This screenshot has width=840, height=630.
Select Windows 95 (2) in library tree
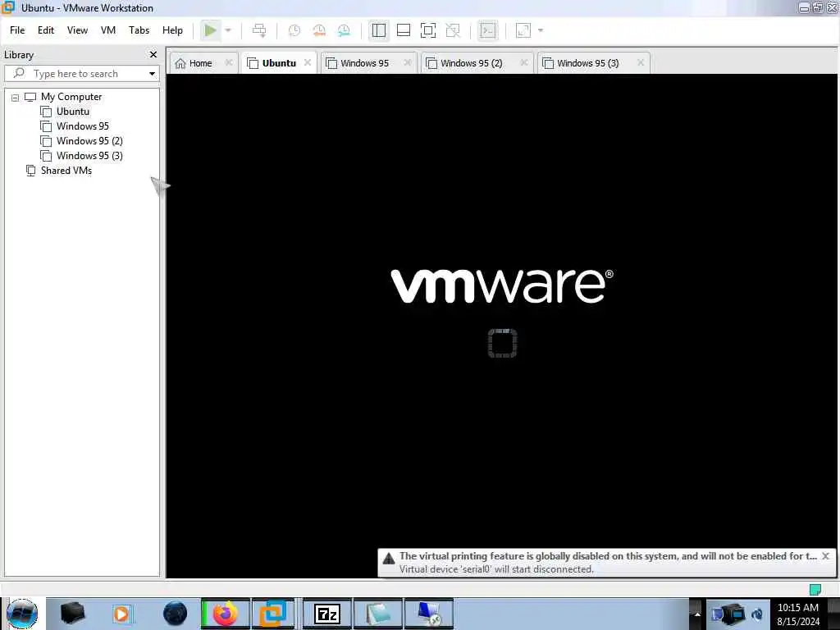[89, 141]
